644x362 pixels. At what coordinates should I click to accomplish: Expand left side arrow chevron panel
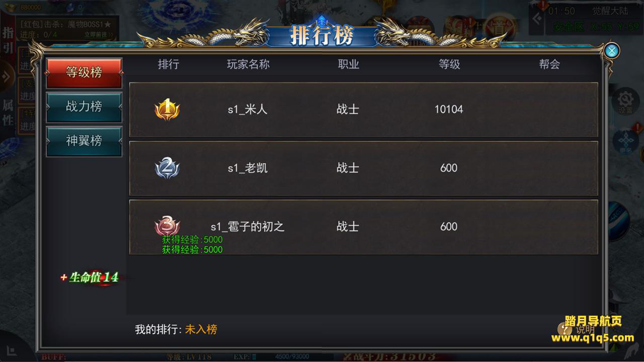click(x=7, y=77)
